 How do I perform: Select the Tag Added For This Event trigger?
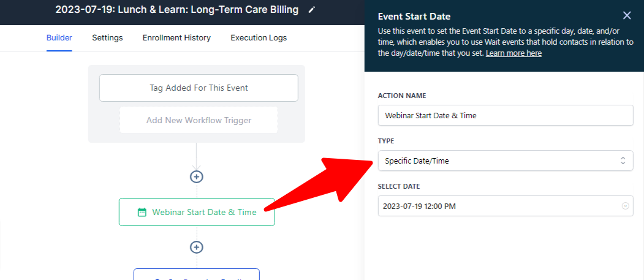coord(199,88)
